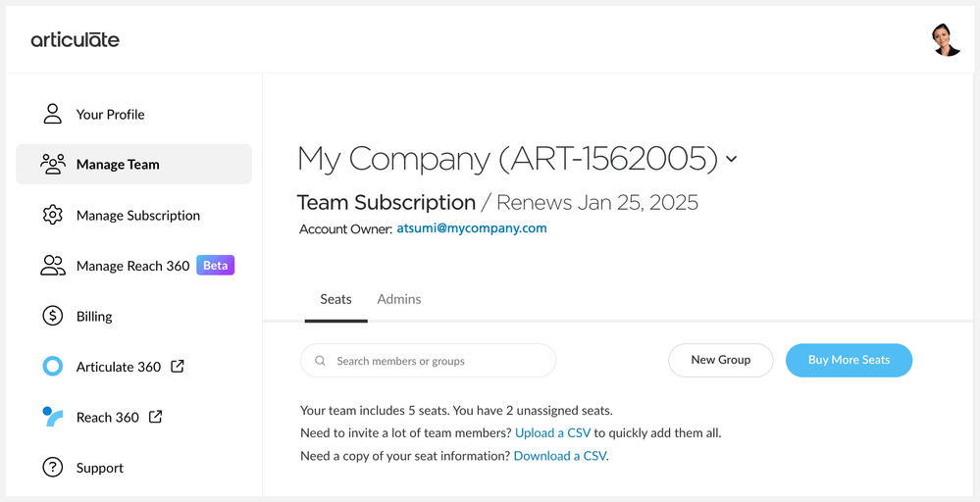
Task: Click account owner email atsumi@mycompany.com
Action: tap(472, 228)
